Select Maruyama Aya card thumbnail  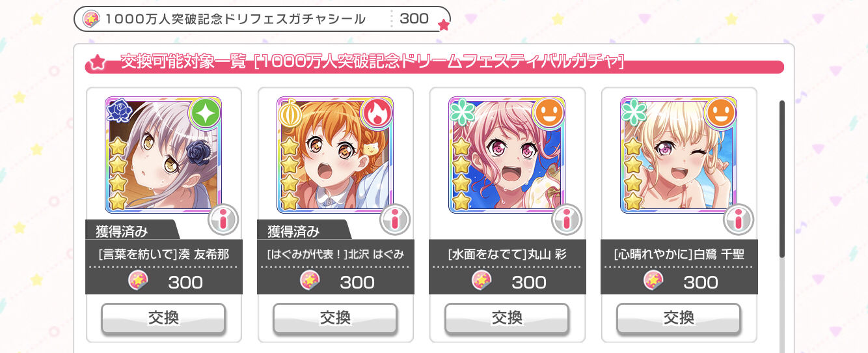507,155
